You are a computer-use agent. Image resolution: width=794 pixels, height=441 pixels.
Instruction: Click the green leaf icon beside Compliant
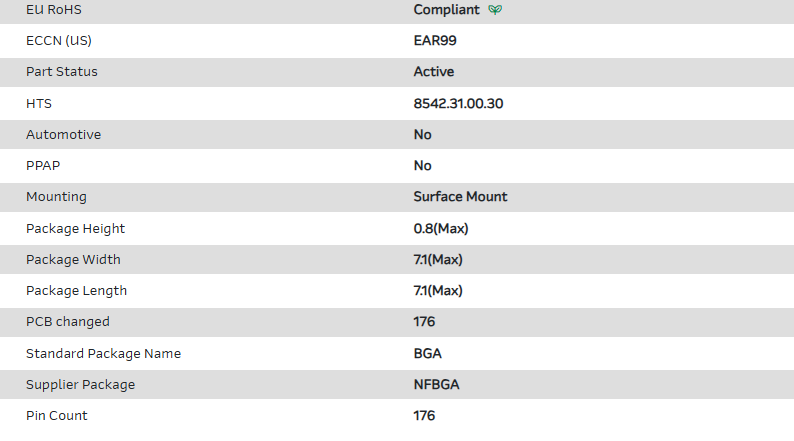[495, 10]
